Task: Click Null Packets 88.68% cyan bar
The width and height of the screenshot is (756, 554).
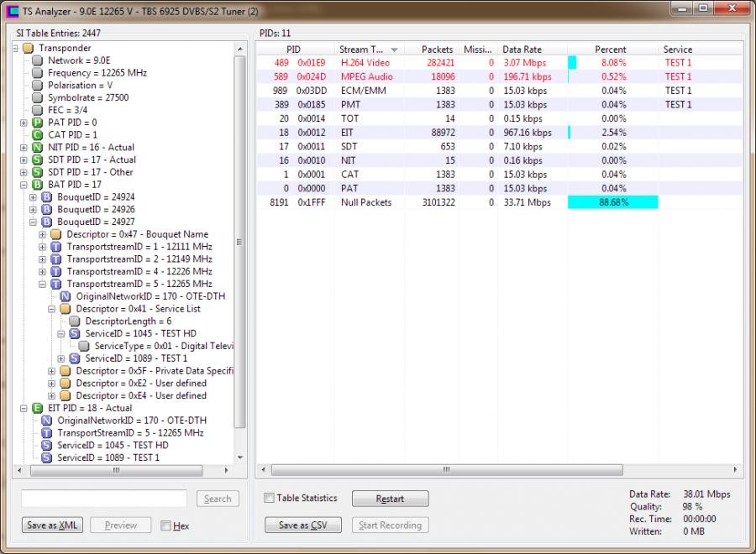Action: click(x=613, y=202)
